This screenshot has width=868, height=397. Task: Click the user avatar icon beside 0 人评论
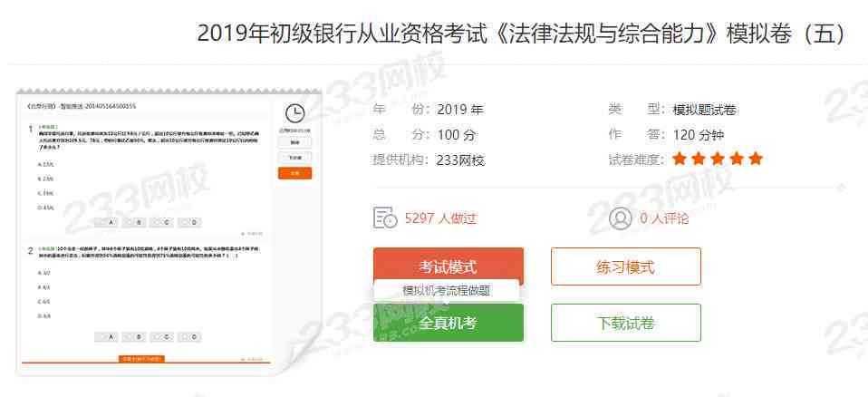point(620,218)
